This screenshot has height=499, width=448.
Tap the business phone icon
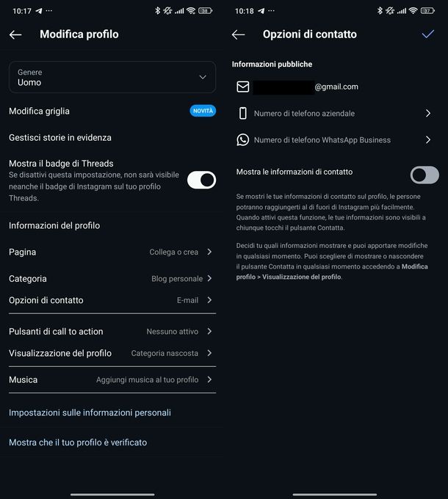click(243, 114)
